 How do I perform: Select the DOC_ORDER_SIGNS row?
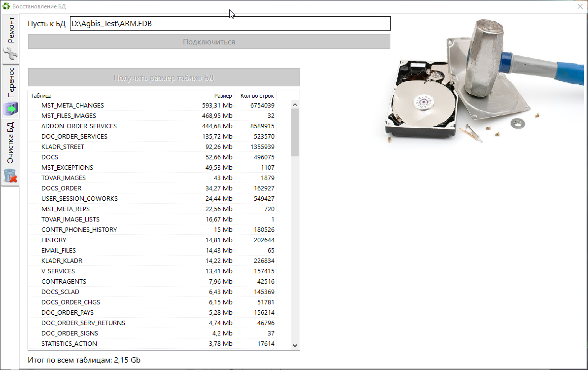[x=152, y=333]
